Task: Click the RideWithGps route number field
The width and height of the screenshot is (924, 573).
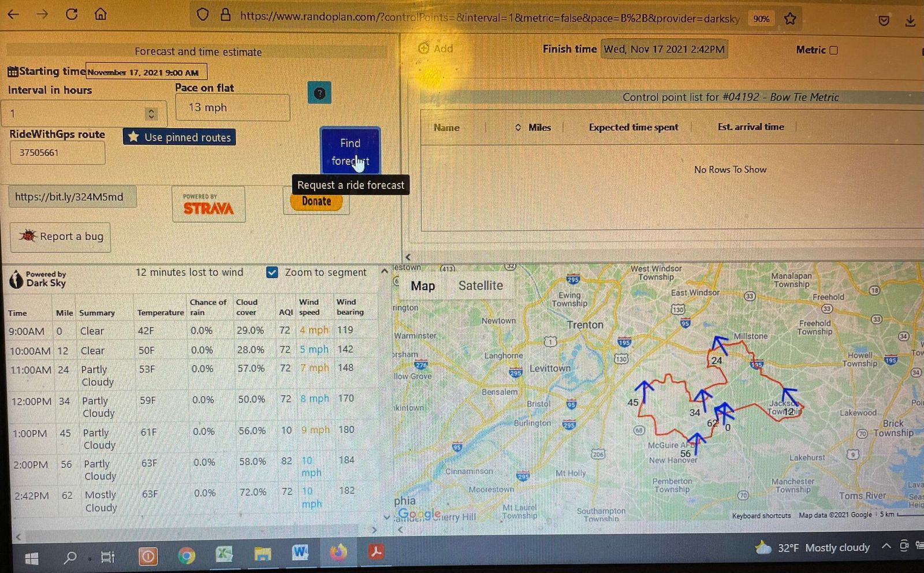Action: 57,153
